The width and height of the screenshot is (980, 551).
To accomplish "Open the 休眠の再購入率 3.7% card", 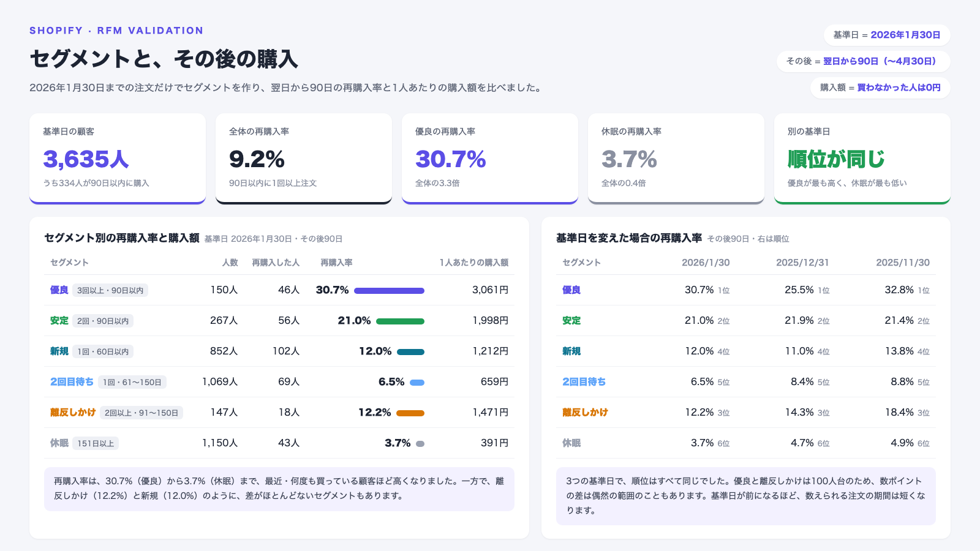I will click(x=676, y=159).
